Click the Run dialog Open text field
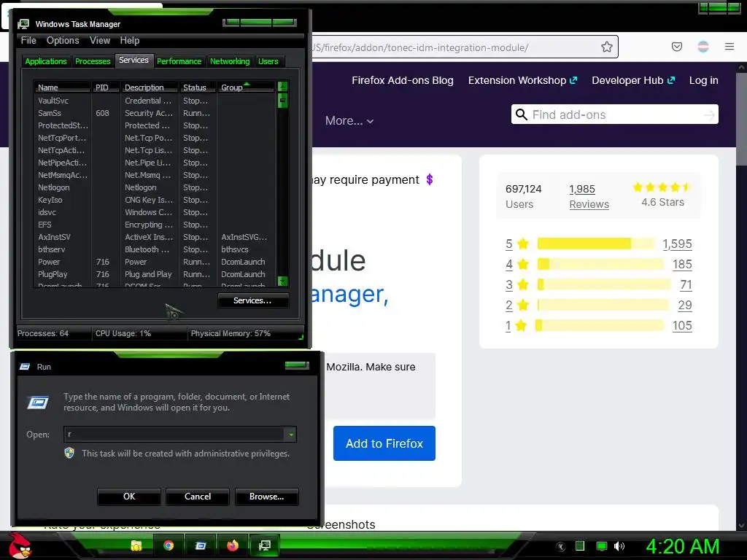 [175, 435]
